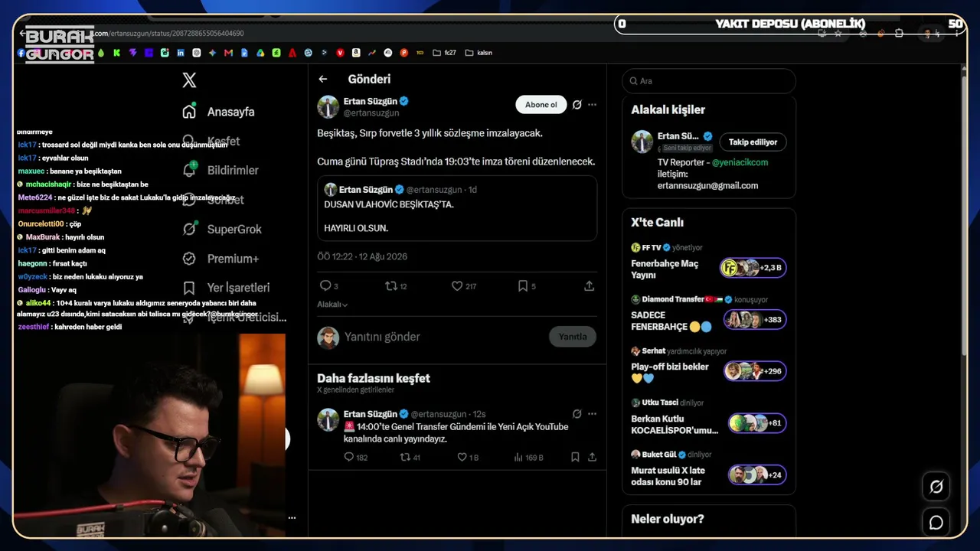The height and width of the screenshot is (551, 980).
Task: Click the +383 listeners avatar group
Action: pyautogui.click(x=755, y=320)
